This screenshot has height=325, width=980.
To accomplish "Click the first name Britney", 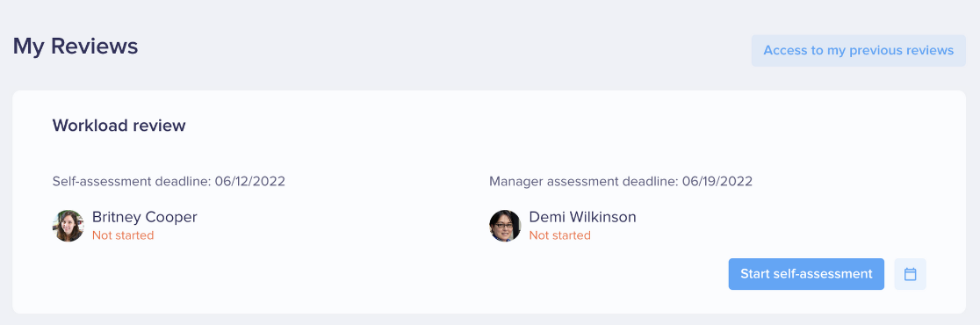I will (116, 217).
